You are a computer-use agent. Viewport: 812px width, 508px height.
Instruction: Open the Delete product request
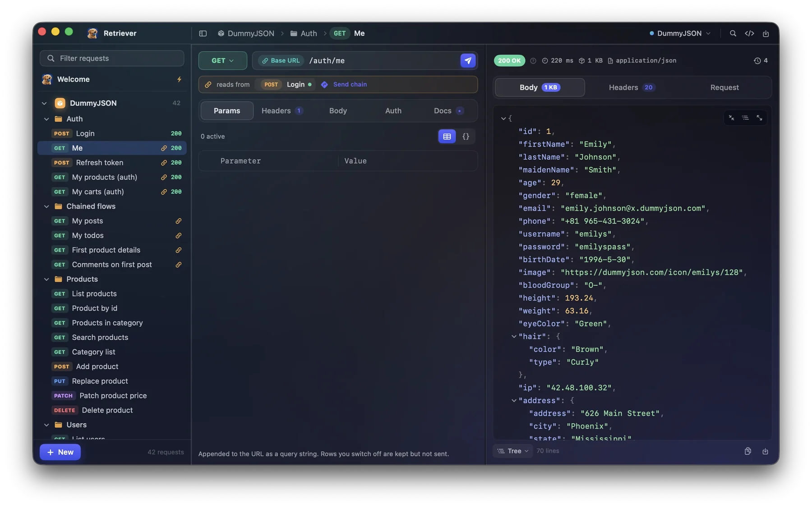(112, 410)
